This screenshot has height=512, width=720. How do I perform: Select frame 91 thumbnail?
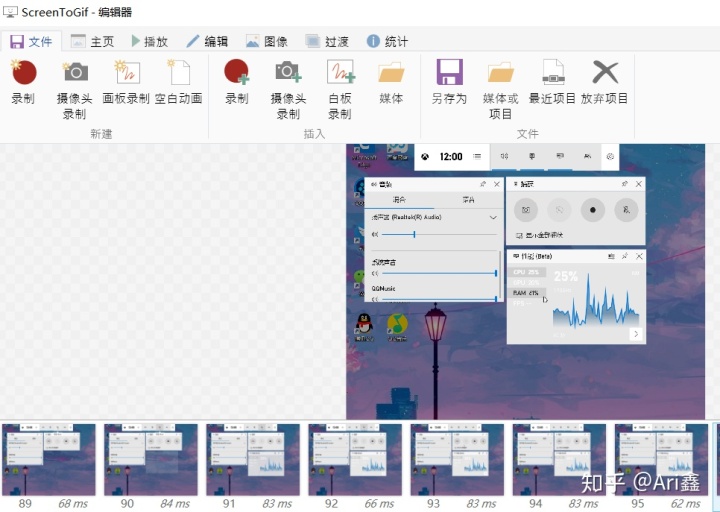(253, 460)
